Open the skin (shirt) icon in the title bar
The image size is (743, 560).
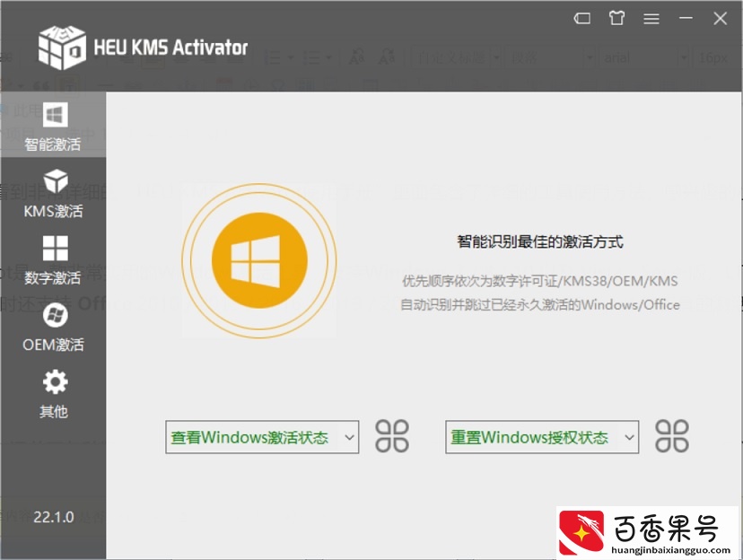(x=616, y=19)
